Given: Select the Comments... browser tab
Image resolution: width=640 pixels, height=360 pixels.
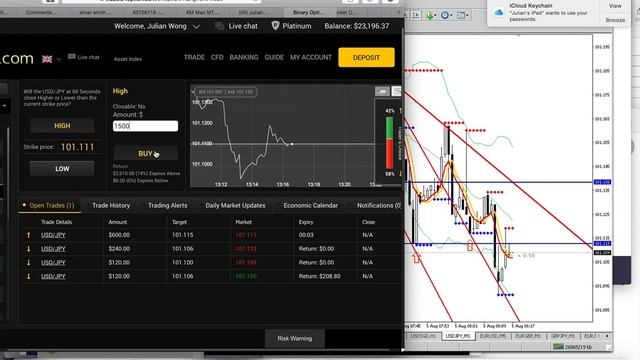Looking at the screenshot, I should [40, 12].
